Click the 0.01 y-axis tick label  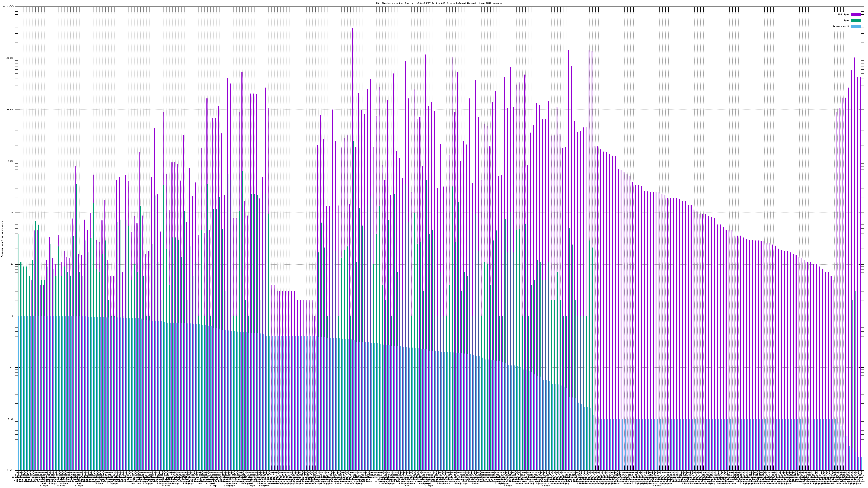[11, 419]
